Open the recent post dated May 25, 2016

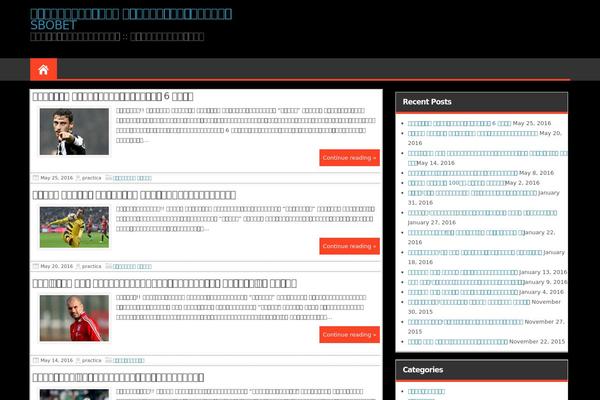tap(459, 123)
